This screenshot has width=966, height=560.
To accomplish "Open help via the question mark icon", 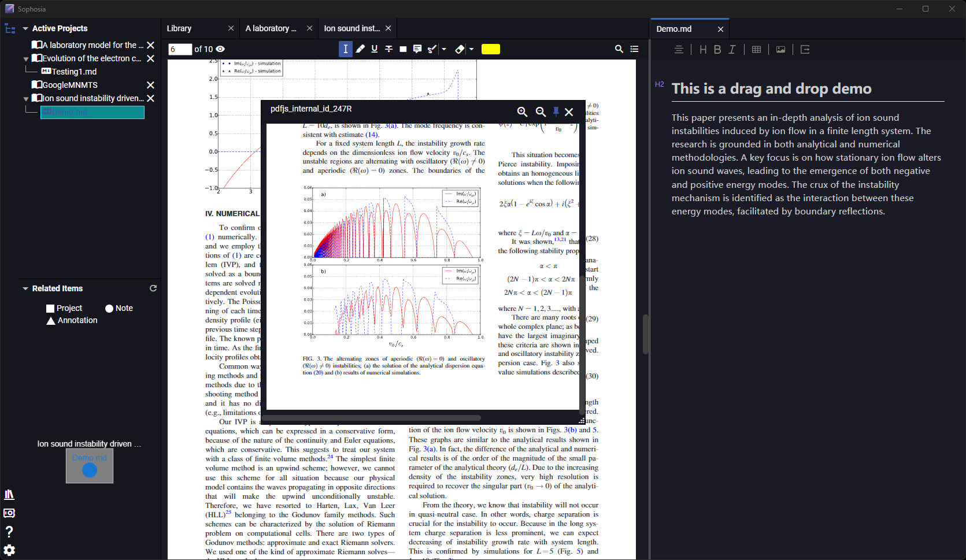I will tap(9, 532).
